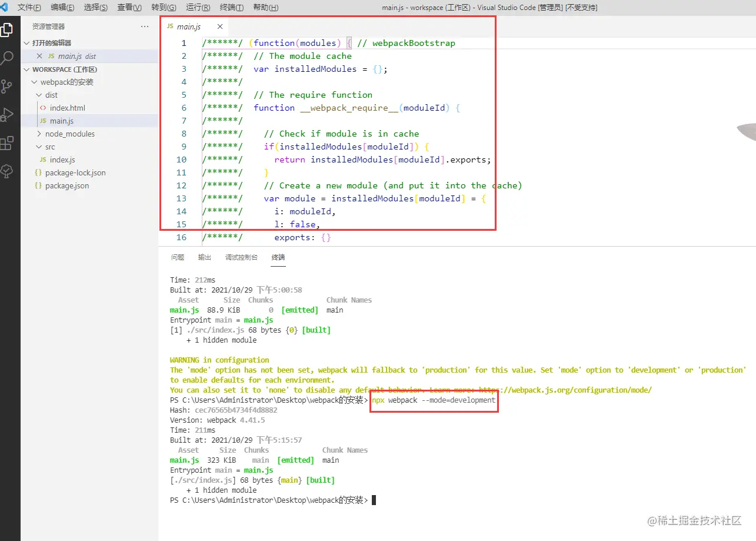Open the tree-shaped testing view icon
756x541 pixels.
click(x=7, y=171)
